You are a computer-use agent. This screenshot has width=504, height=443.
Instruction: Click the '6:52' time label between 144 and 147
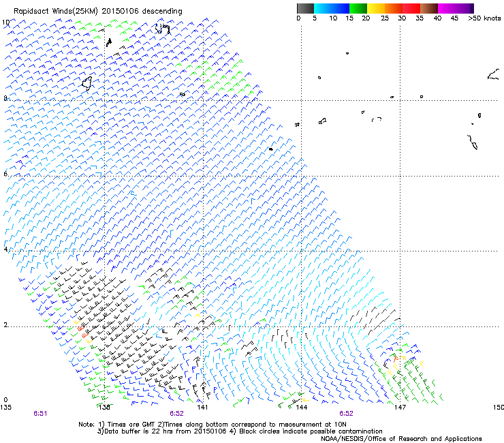click(346, 414)
